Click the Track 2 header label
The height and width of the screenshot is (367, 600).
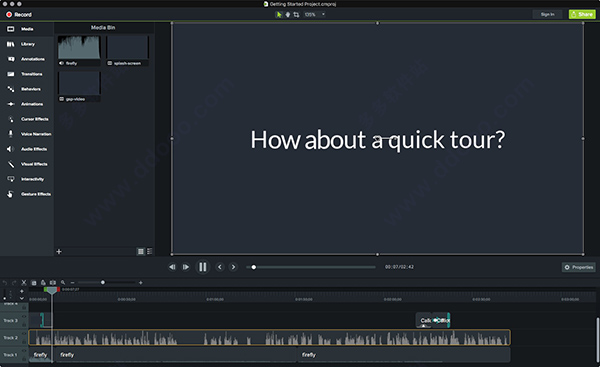[11, 338]
